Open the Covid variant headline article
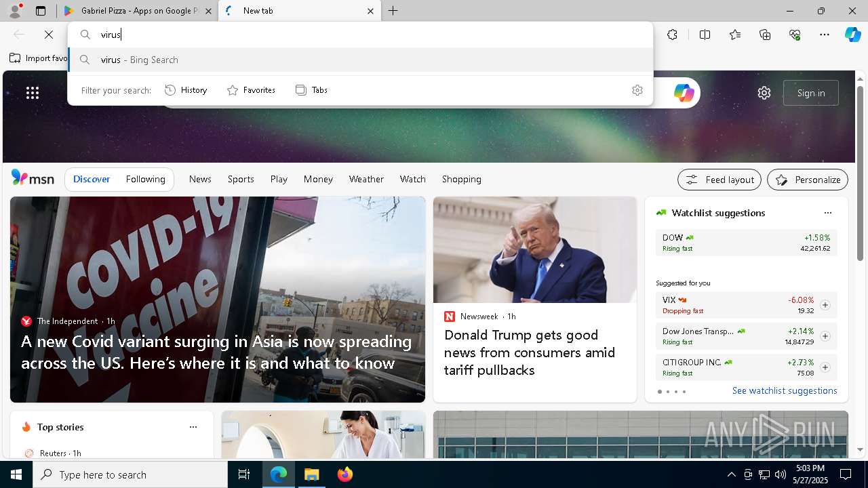The width and height of the screenshot is (868, 488). [216, 352]
